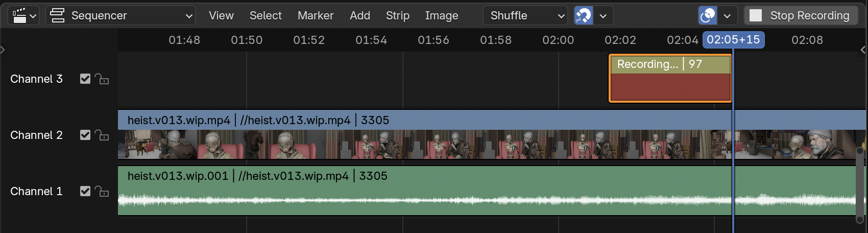Expand overlay options arrow
Image resolution: width=868 pixels, height=233 pixels.
point(728,16)
